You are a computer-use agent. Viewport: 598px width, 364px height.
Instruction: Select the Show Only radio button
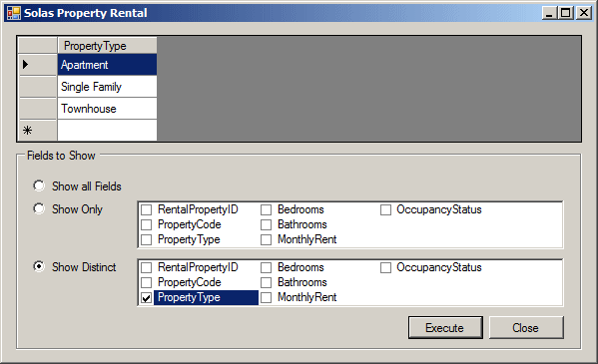click(39, 208)
